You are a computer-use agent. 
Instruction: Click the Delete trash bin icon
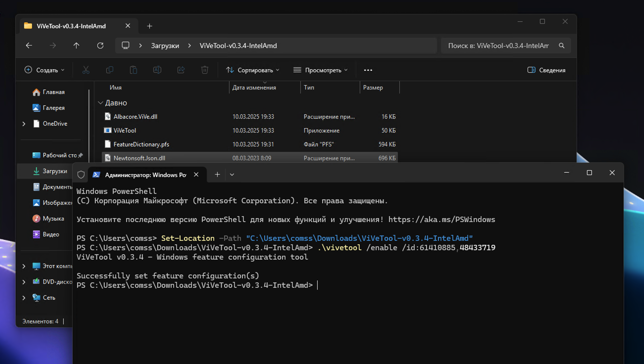click(x=205, y=70)
